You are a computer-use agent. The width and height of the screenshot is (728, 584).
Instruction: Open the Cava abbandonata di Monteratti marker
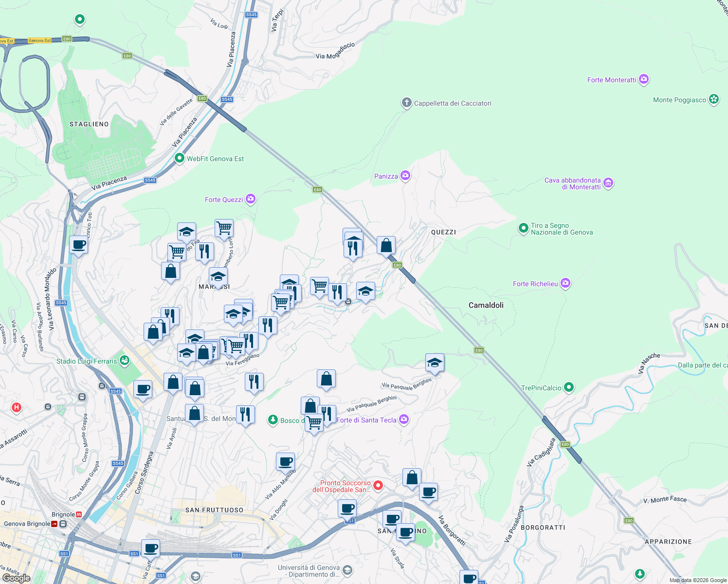pyautogui.click(x=608, y=183)
